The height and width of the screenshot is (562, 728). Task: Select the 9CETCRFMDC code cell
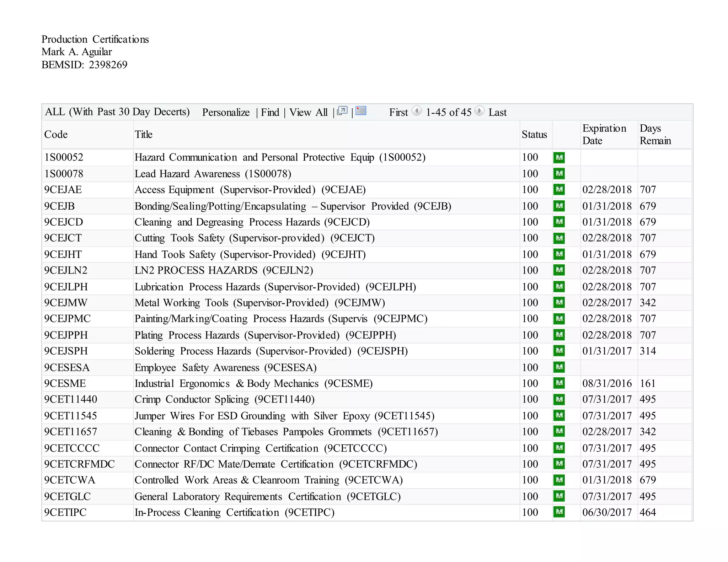point(79,464)
